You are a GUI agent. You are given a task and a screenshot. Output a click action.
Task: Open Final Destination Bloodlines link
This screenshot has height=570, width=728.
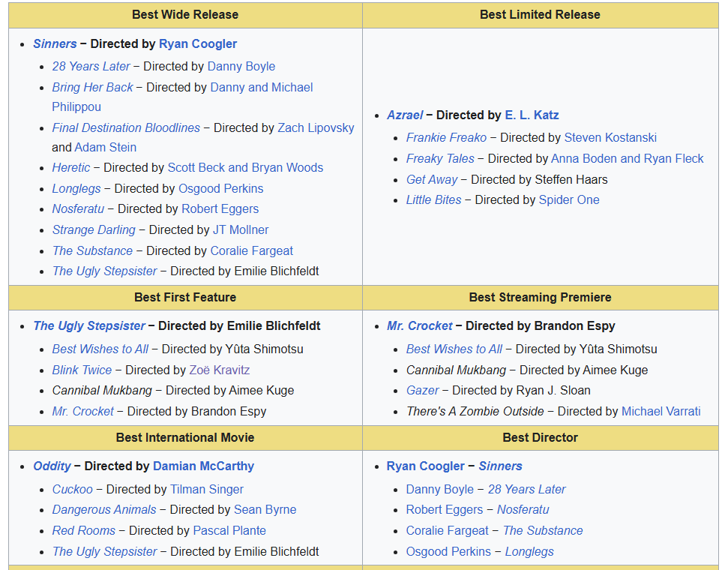(126, 127)
